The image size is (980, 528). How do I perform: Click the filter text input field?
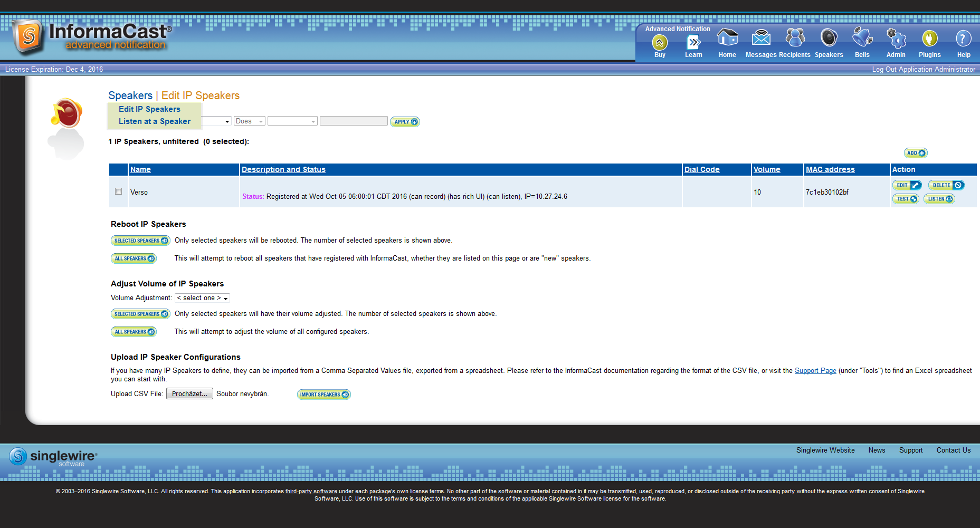[354, 121]
